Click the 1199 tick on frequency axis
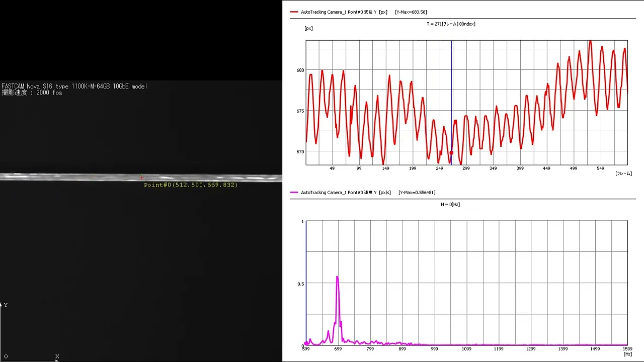The image size is (644, 362). (x=499, y=349)
